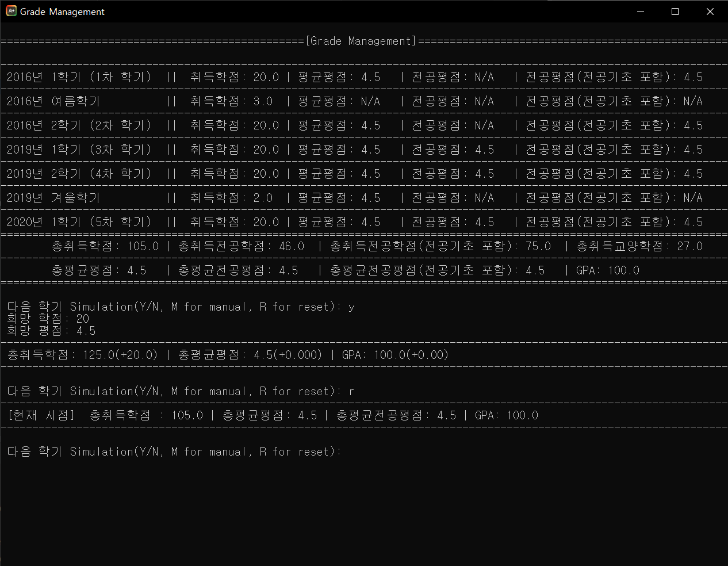
Task: Click 전공평점(전공기초 포함) 4.5 in 2020년 1학기 row
Action: [614, 222]
